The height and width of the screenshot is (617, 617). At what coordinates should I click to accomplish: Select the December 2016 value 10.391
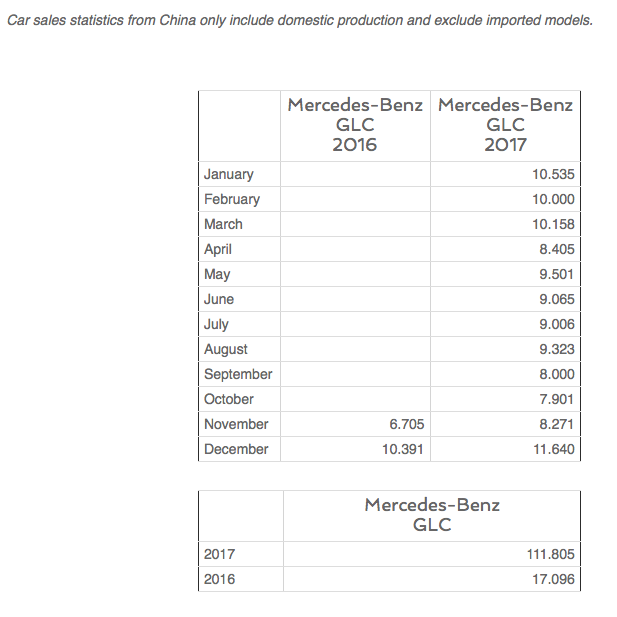[403, 449]
